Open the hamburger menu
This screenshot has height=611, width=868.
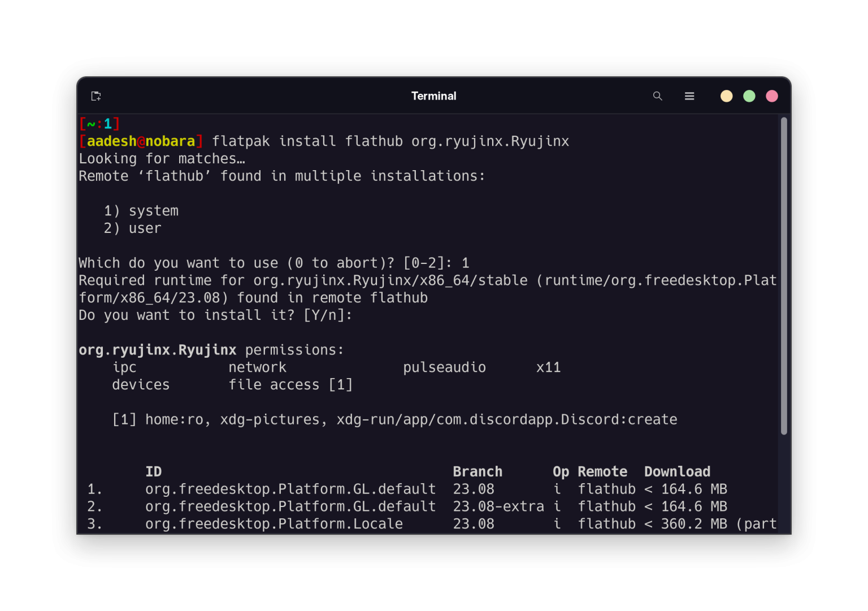pos(689,96)
